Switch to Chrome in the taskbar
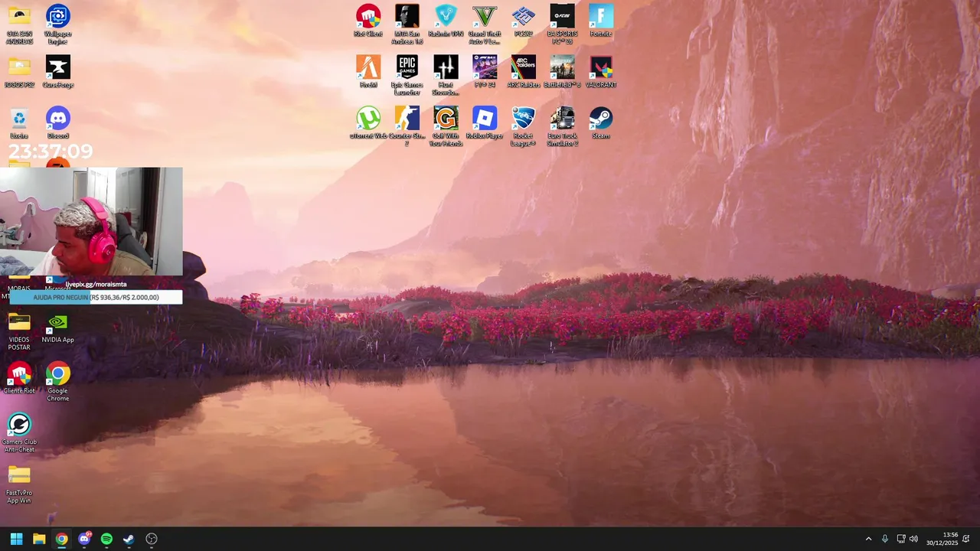This screenshot has height=551, width=980. coord(61,539)
